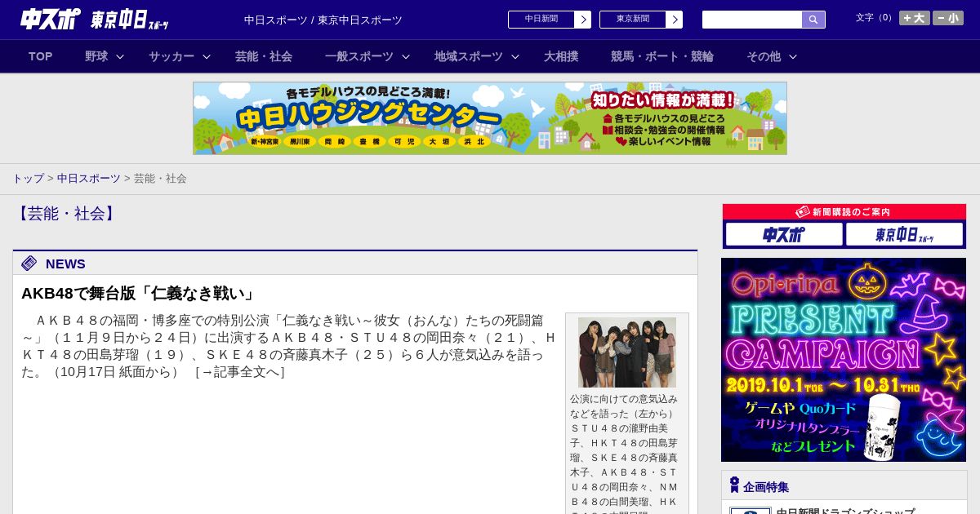The image size is (980, 514).
Task: Click the arrow beside 中日新聞
Action: click(x=583, y=20)
